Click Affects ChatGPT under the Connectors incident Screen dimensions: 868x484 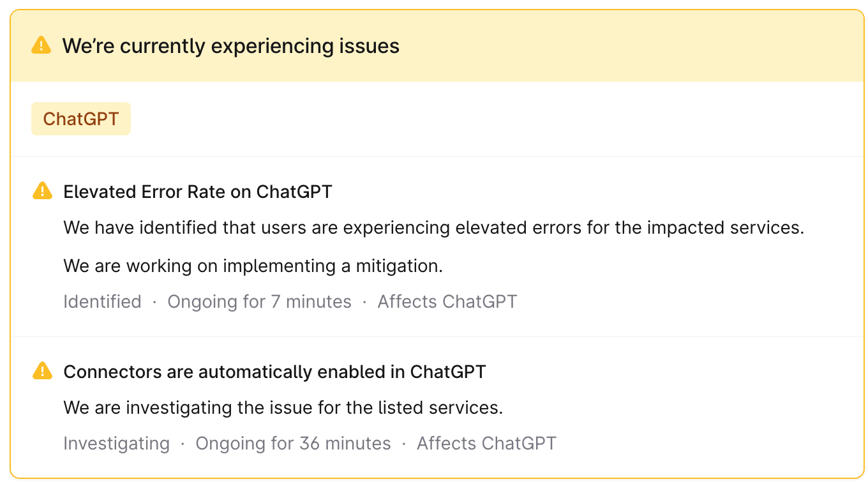(x=486, y=443)
